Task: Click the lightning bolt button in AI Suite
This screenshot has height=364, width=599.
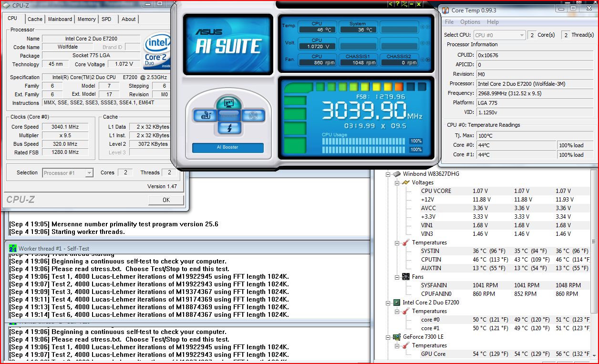Action: [x=229, y=128]
